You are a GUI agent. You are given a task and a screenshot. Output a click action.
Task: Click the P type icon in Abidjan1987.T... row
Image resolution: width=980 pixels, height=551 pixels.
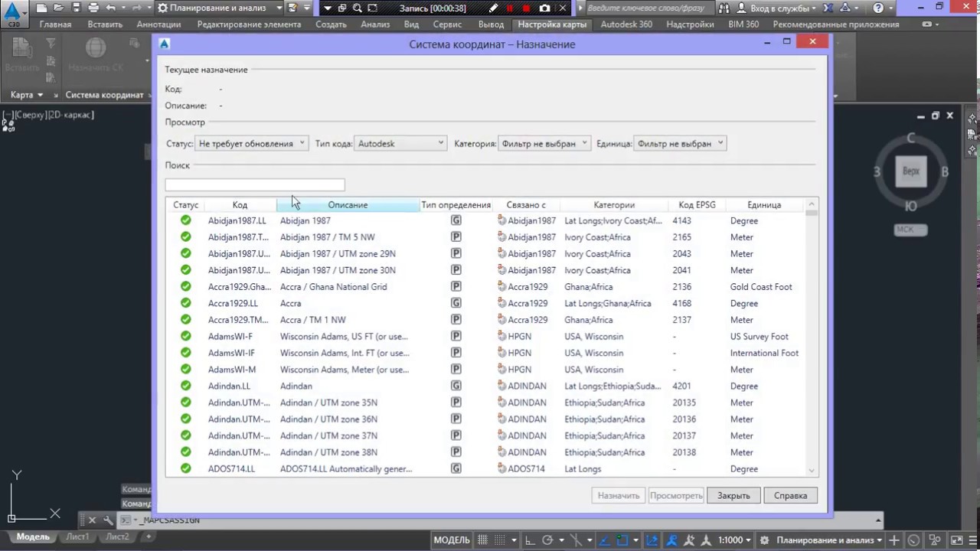tap(456, 237)
